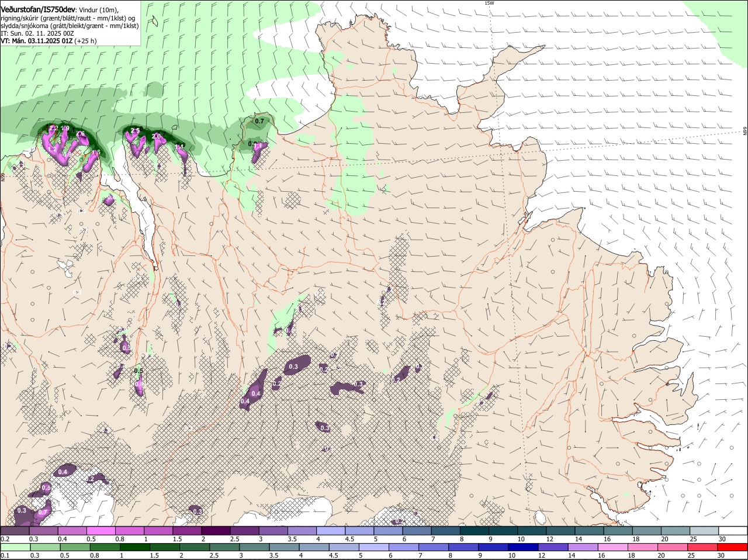
Task: Click the 30 label in the upper legend
Action: 722,538
